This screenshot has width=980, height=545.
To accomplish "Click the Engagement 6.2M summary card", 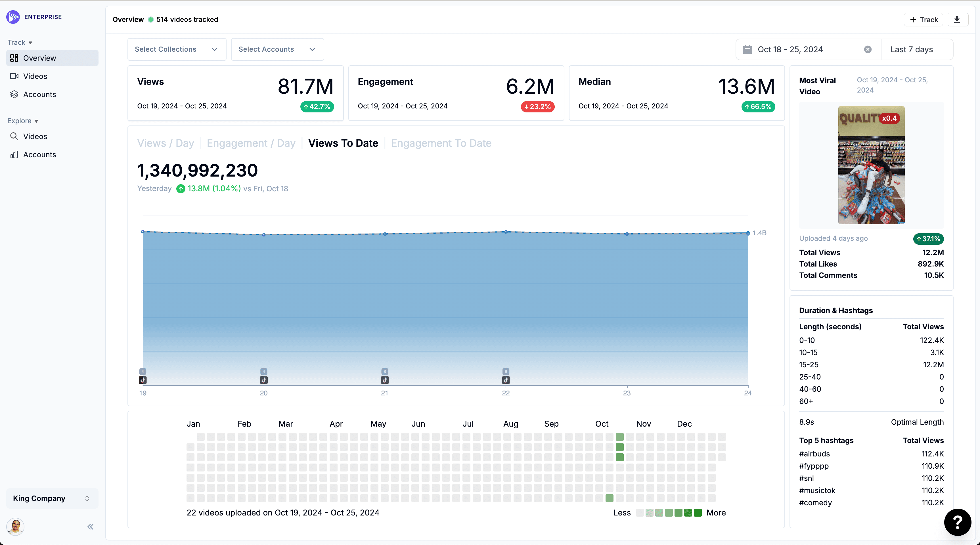I will pos(456,93).
